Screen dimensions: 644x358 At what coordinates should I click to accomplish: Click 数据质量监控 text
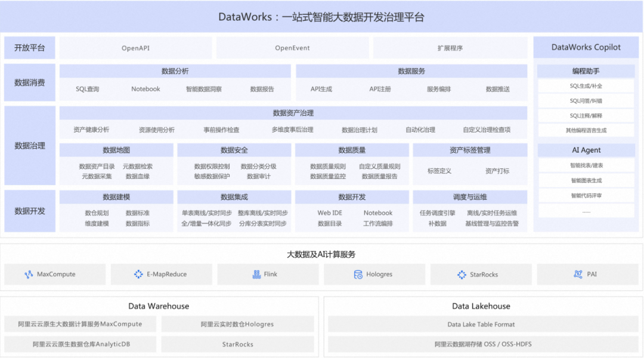pos(328,177)
